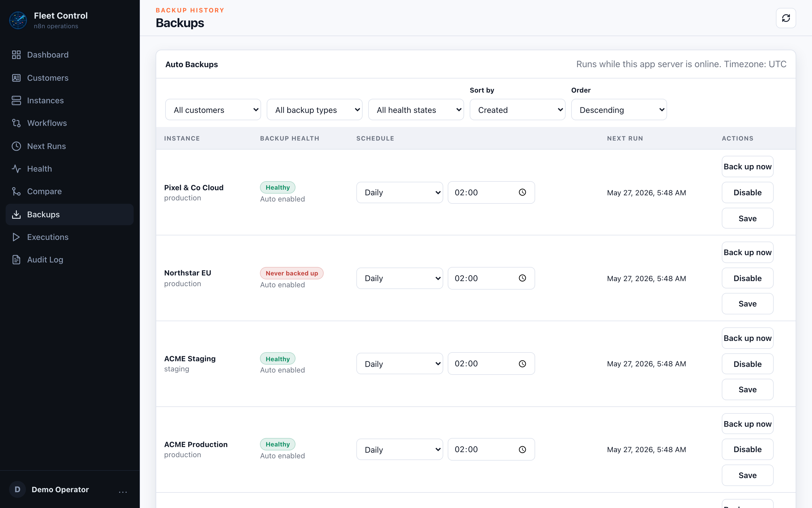Open the Audit Log page

pos(69,260)
